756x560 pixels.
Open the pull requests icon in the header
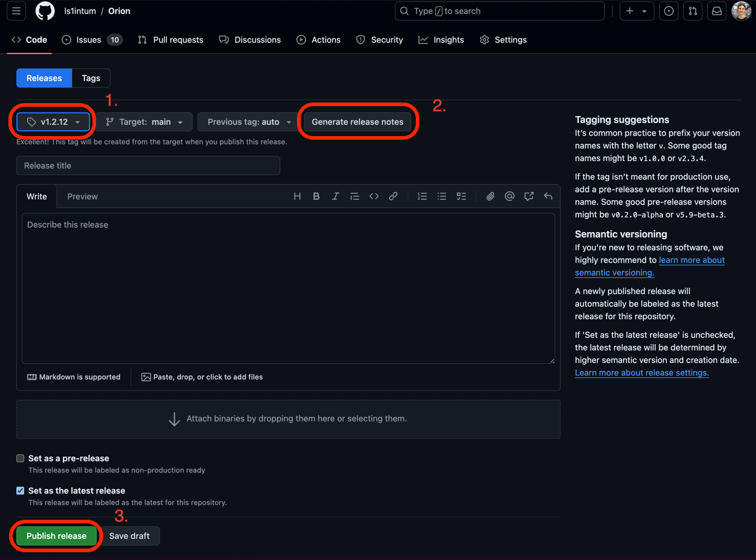693,11
